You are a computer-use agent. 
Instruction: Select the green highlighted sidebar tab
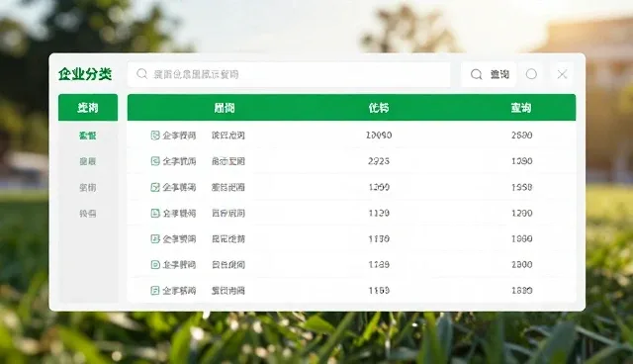(x=88, y=108)
